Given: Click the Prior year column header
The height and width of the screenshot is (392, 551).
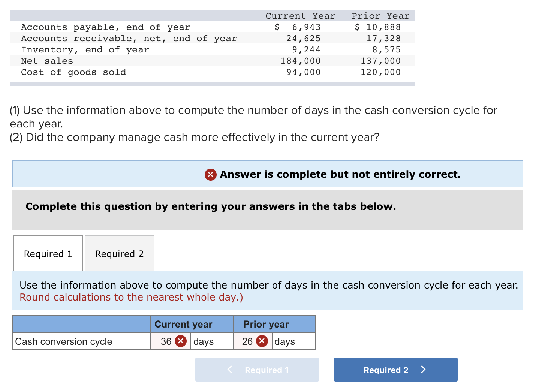Looking at the screenshot, I should coord(266,324).
